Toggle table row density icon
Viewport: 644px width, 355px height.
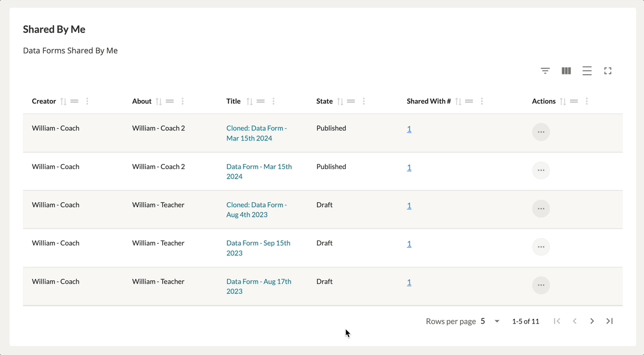click(587, 71)
